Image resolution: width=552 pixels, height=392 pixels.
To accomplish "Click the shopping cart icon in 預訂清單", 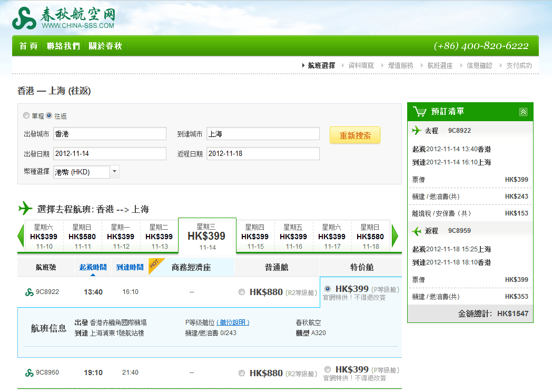I will coord(420,112).
